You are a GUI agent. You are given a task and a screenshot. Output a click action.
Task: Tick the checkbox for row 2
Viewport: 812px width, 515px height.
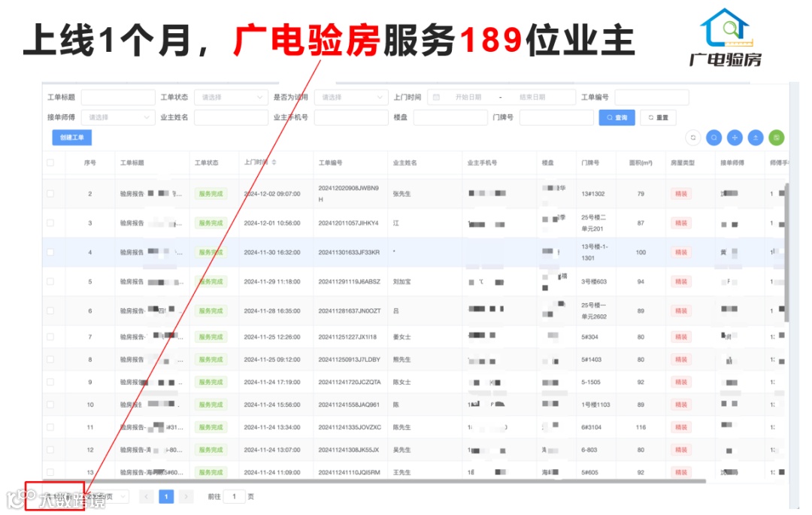pos(50,193)
